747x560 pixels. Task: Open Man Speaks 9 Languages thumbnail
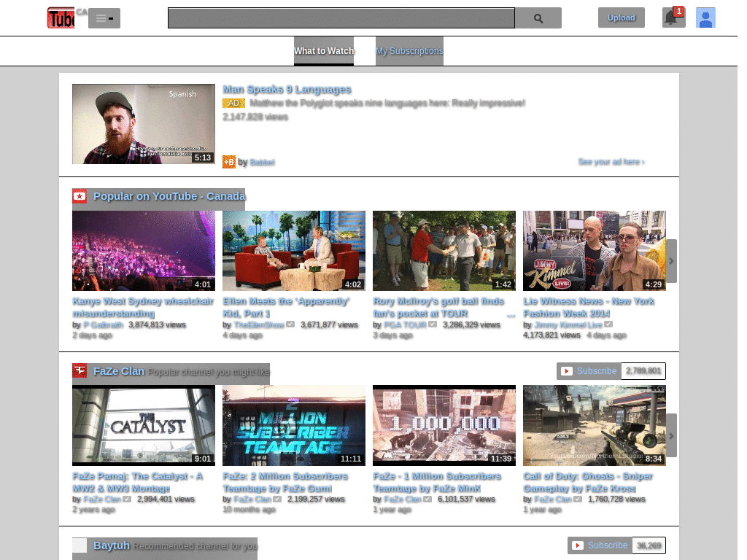coord(144,124)
